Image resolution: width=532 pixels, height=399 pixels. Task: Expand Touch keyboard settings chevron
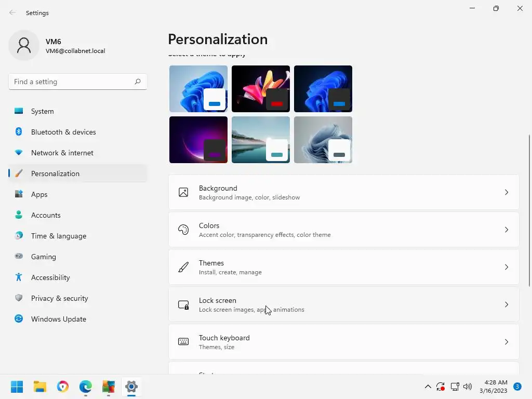[x=506, y=342]
